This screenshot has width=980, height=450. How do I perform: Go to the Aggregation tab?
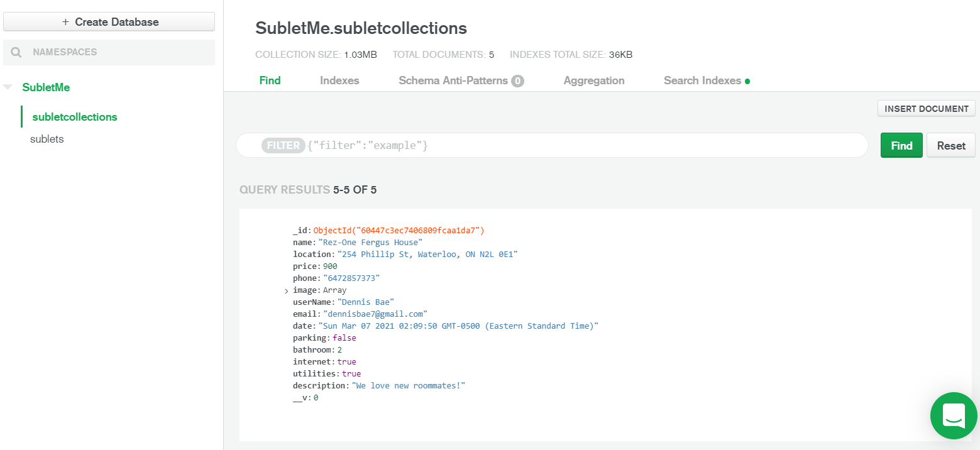coord(593,80)
